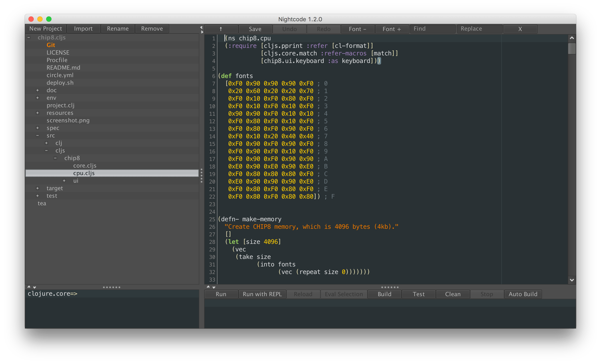The height and width of the screenshot is (364, 601).
Task: Select the tea project
Action: coord(42,204)
